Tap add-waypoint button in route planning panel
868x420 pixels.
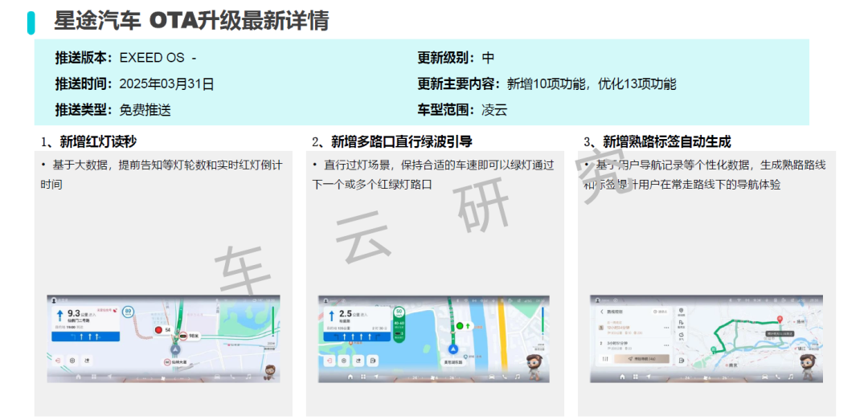click(x=660, y=312)
